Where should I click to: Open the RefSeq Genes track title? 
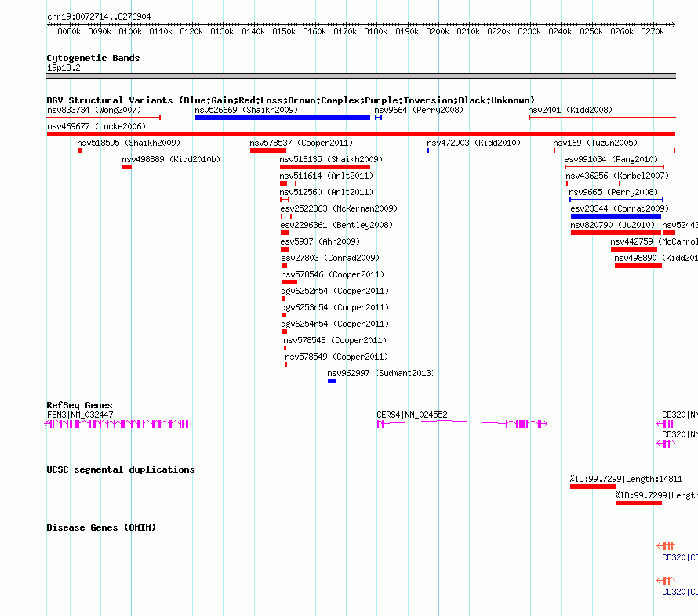[79, 405]
